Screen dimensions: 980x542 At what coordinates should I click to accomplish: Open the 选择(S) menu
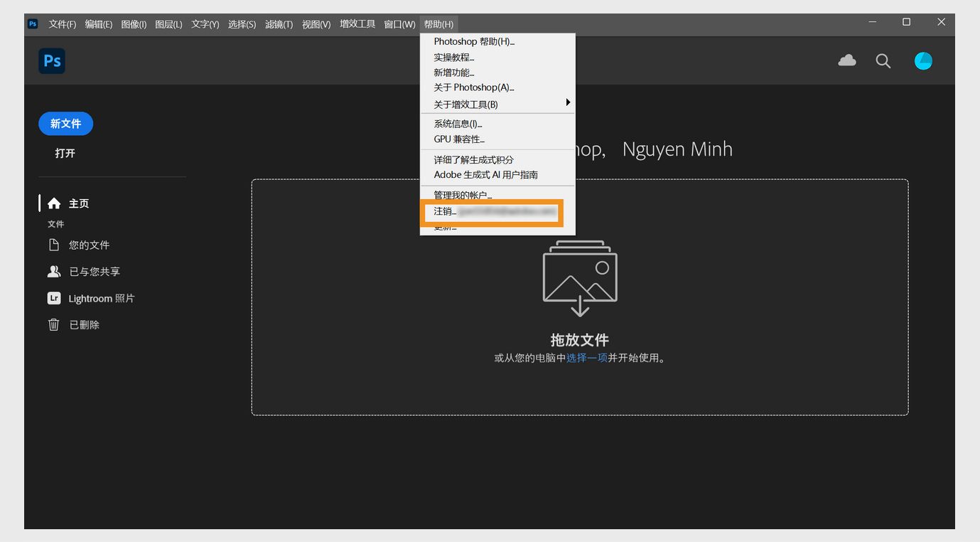point(242,24)
